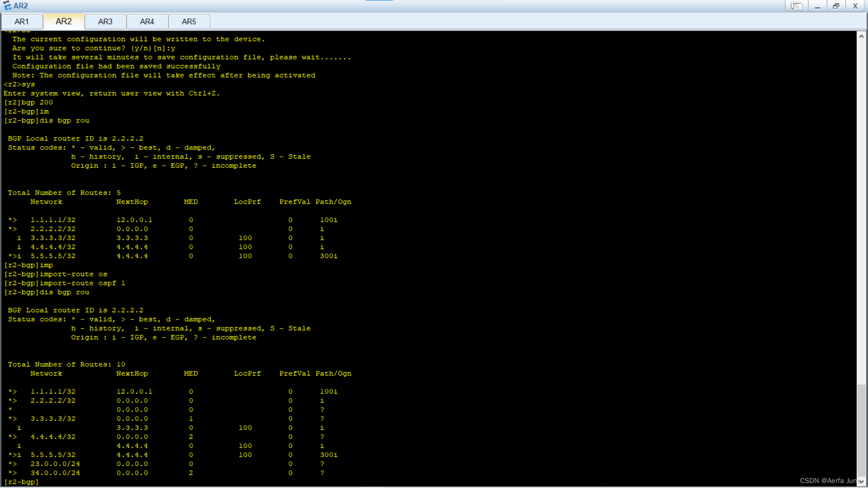This screenshot has width=868, height=488.
Task: Click the window layout icon left of the minimize button
Action: click(797, 6)
